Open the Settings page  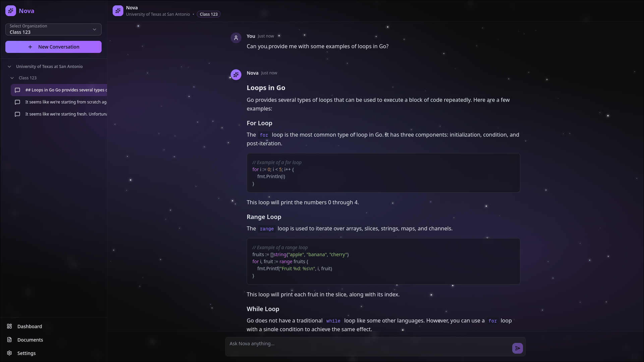point(26,353)
